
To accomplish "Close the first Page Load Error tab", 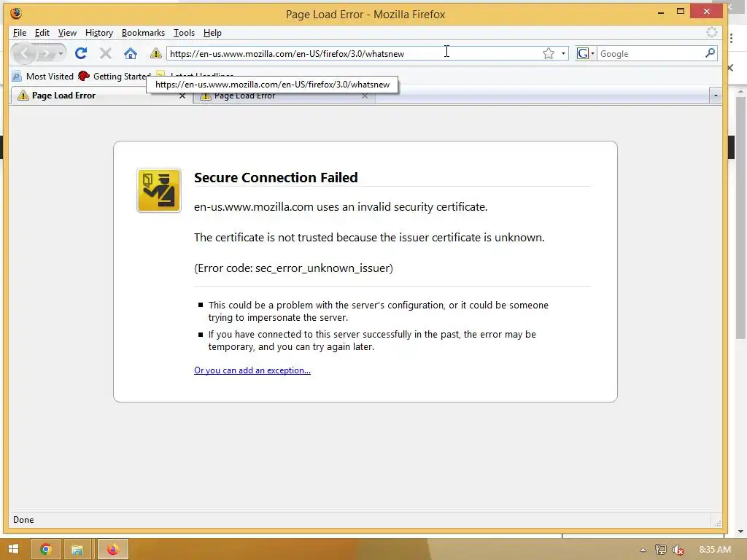I will (182, 96).
